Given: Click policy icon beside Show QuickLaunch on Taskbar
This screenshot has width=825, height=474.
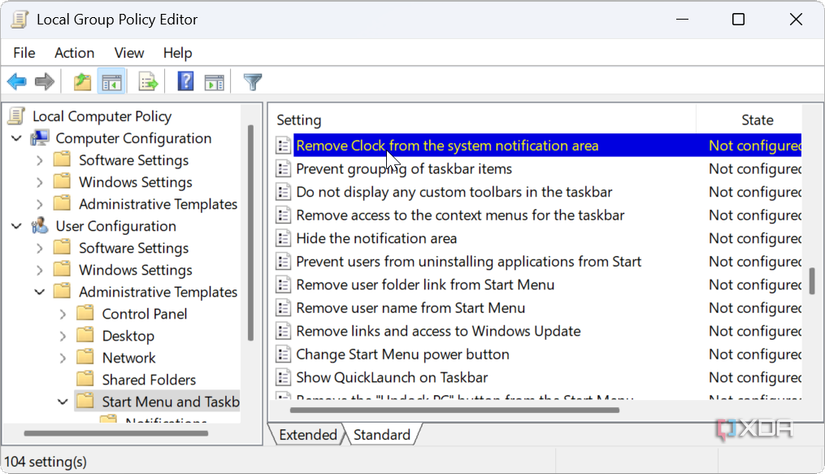Looking at the screenshot, I should pos(283,377).
